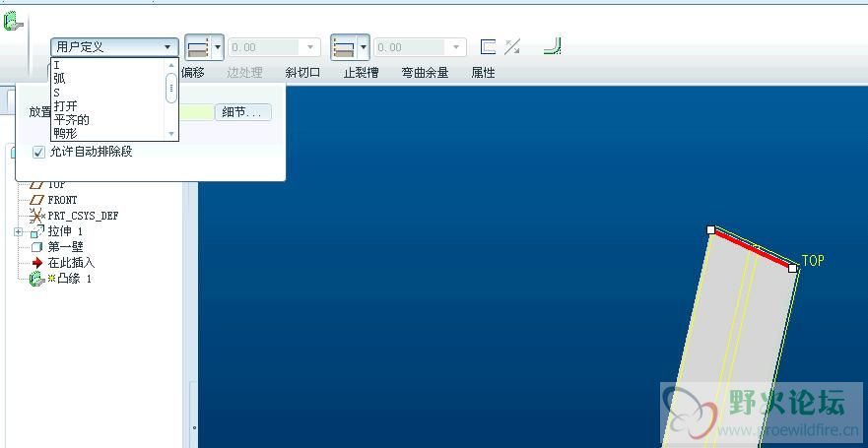The height and width of the screenshot is (448, 868).
Task: Click the second end length type icon
Action: coord(343,47)
